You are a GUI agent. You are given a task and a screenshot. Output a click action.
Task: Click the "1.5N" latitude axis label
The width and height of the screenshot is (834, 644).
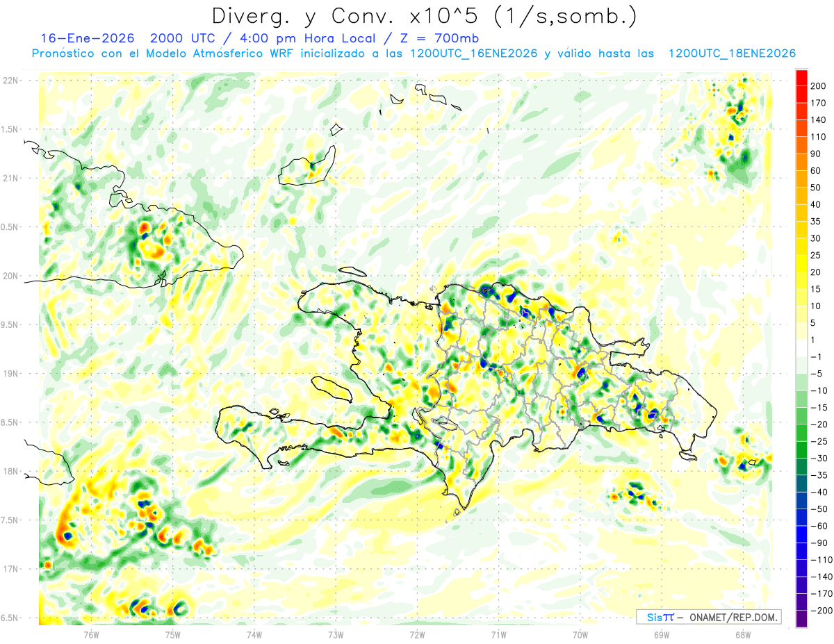[x=10, y=129]
